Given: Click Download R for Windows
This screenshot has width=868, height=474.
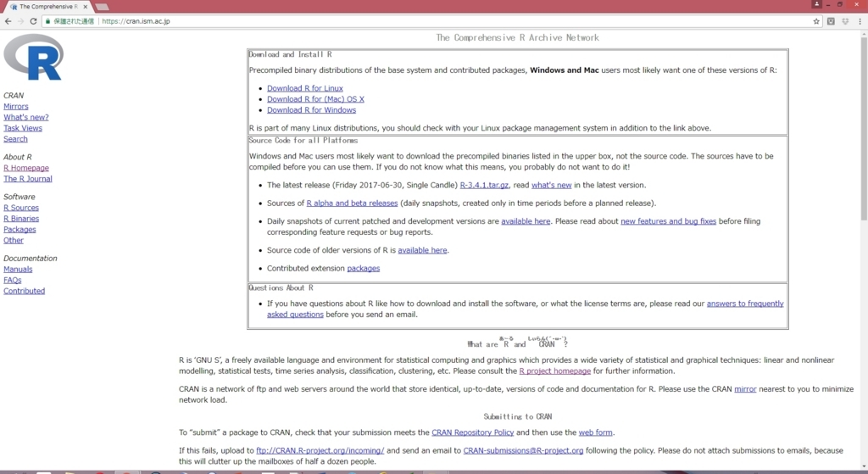Looking at the screenshot, I should [x=311, y=110].
